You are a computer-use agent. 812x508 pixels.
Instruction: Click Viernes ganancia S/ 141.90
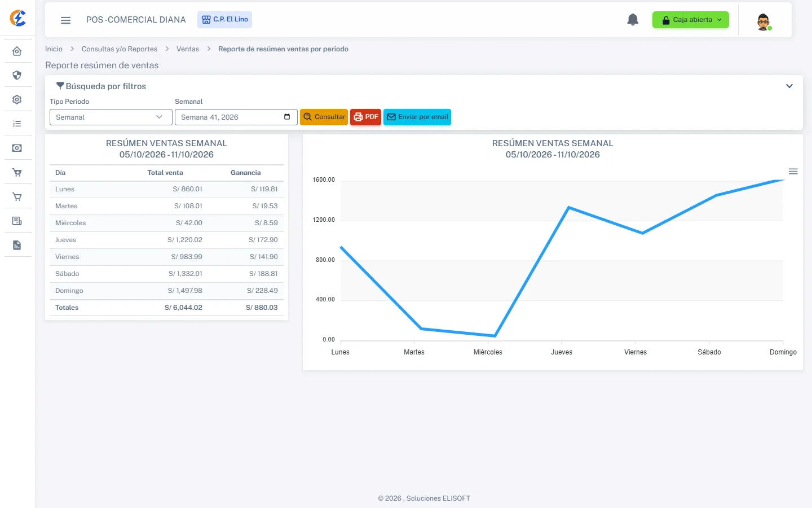[264, 257]
